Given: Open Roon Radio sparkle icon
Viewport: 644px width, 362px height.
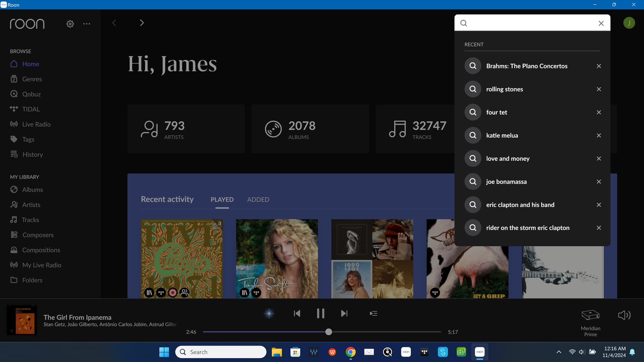Looking at the screenshot, I should tap(269, 313).
